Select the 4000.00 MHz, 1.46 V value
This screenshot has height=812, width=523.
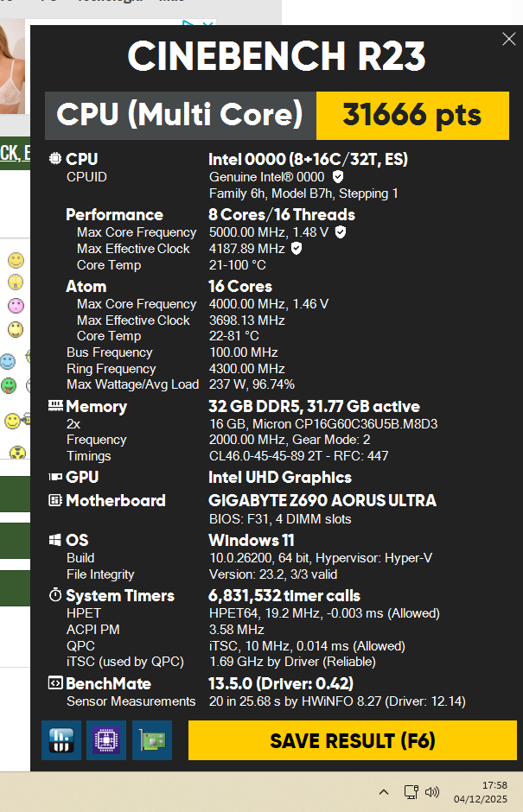click(269, 304)
